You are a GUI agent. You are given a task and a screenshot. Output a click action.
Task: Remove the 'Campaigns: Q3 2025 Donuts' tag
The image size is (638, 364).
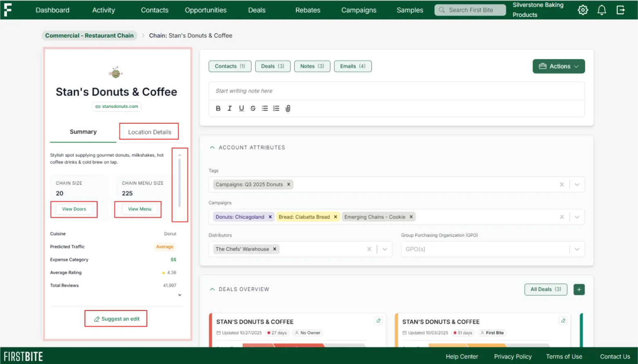pos(289,184)
